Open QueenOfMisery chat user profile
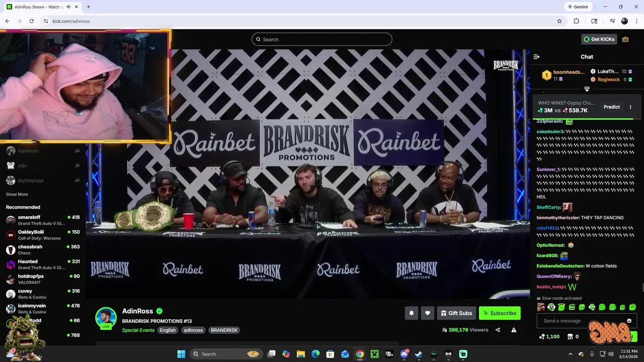The image size is (644, 362). pos(554,276)
